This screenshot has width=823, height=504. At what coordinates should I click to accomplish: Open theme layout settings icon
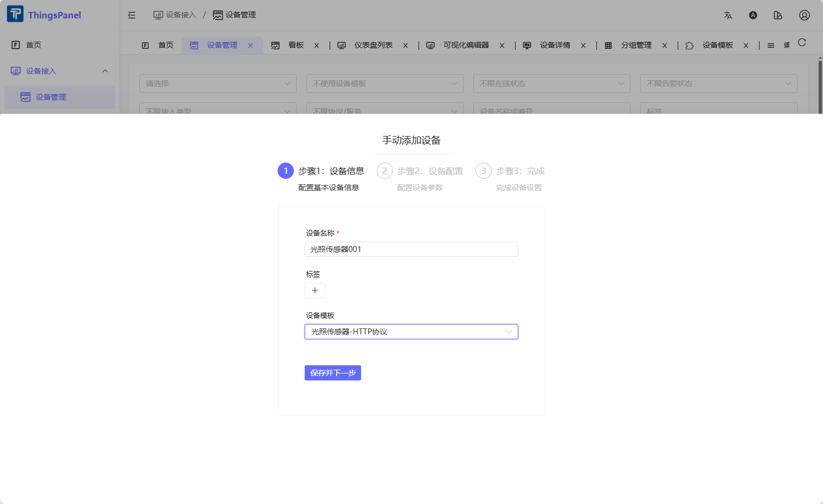[x=778, y=15]
